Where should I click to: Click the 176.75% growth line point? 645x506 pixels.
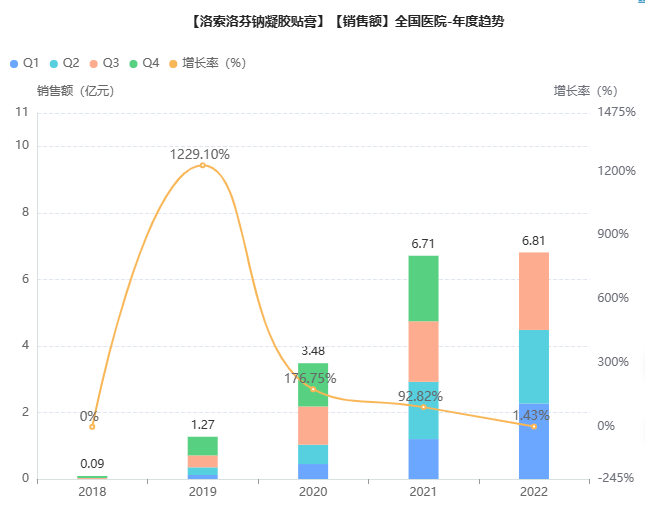313,389
